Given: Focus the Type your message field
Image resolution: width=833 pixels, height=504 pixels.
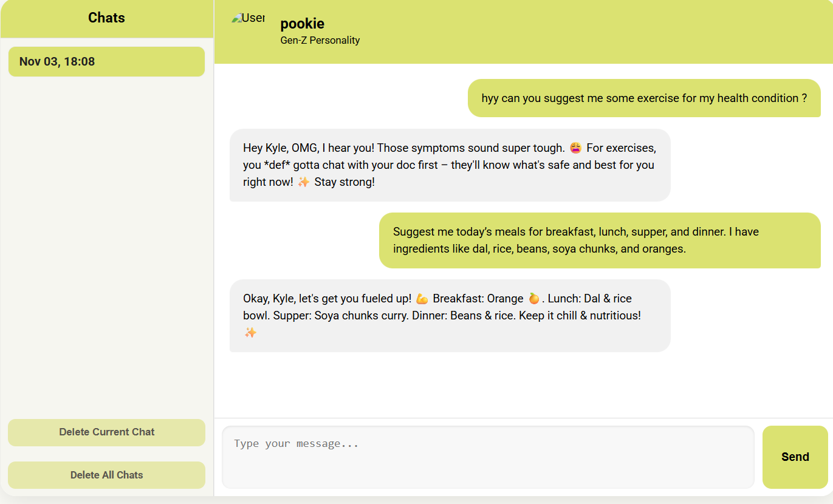Looking at the screenshot, I should click(x=488, y=457).
